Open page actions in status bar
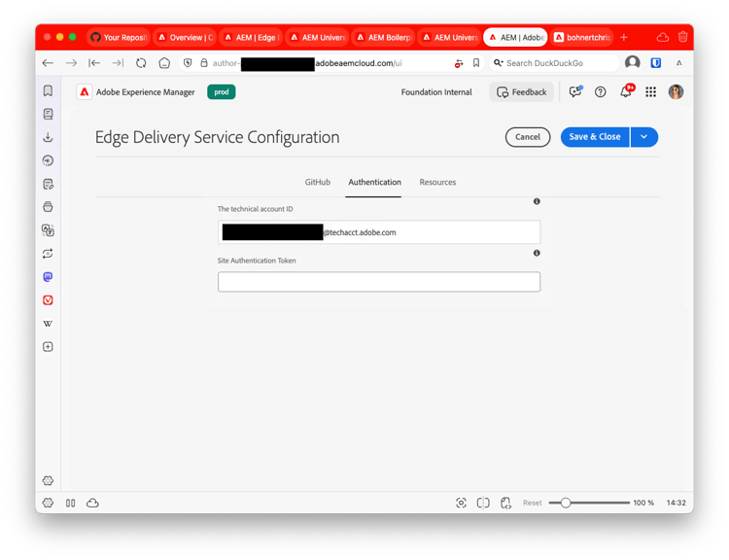This screenshot has height=560, width=729. (x=505, y=503)
